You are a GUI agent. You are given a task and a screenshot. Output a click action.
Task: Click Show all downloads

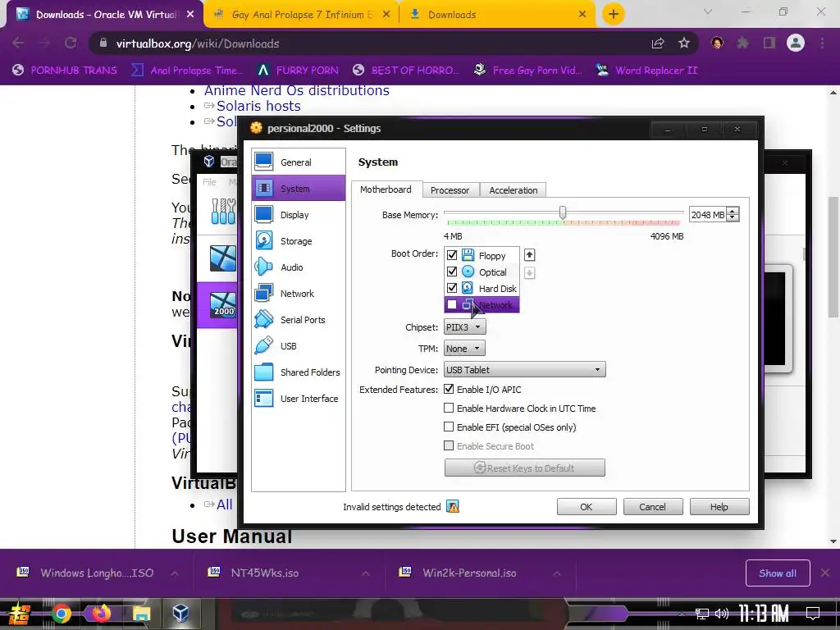coord(778,573)
